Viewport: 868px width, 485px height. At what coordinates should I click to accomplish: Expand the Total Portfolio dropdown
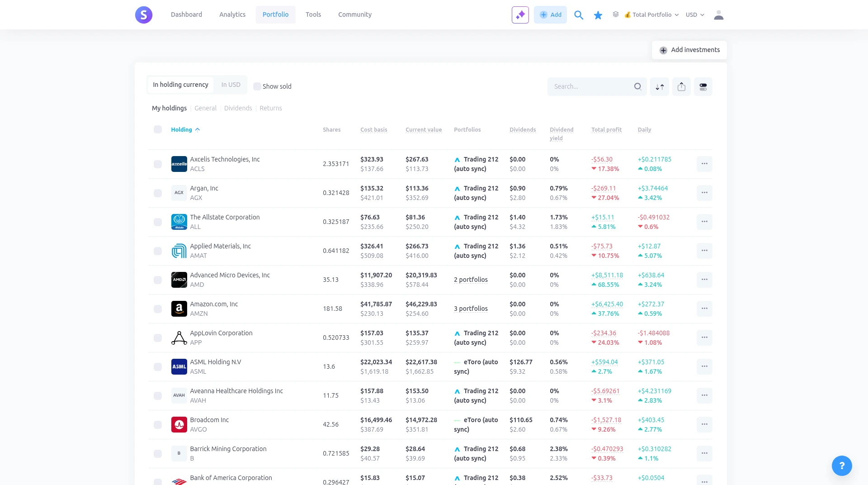point(651,15)
